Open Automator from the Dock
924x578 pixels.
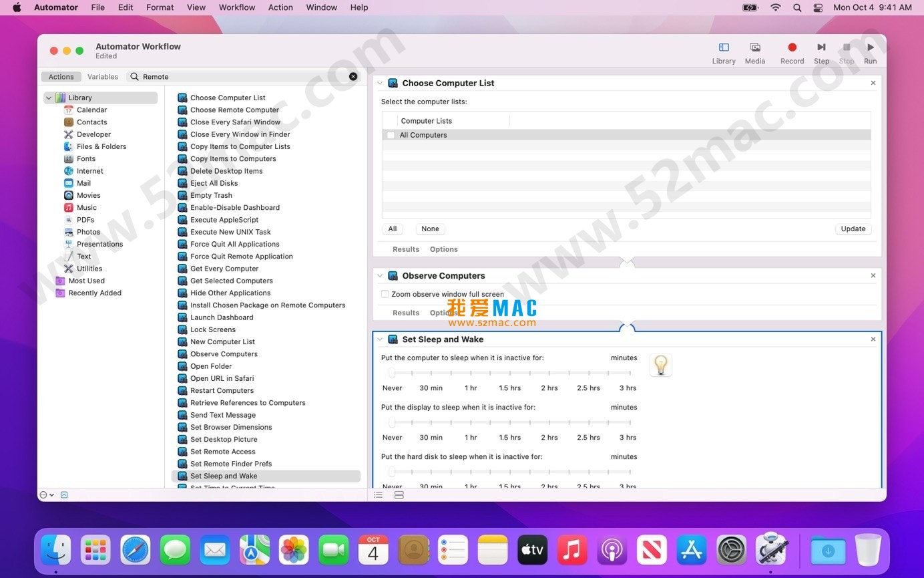(771, 550)
